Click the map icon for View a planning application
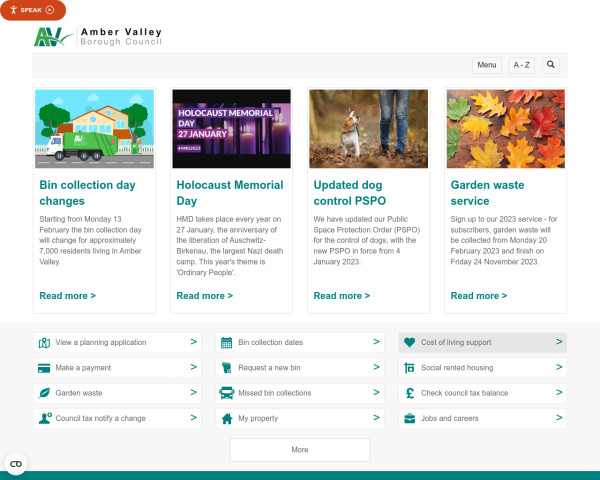The height and width of the screenshot is (480, 600). (44, 343)
